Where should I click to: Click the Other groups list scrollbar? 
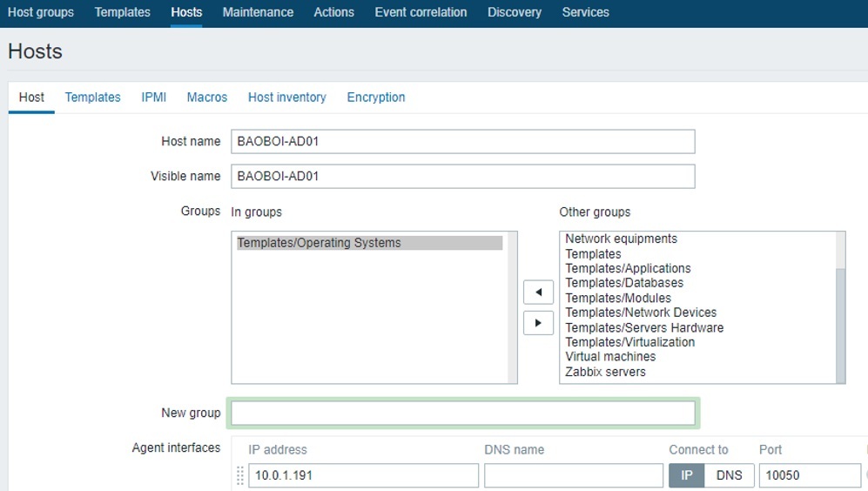[840, 322]
